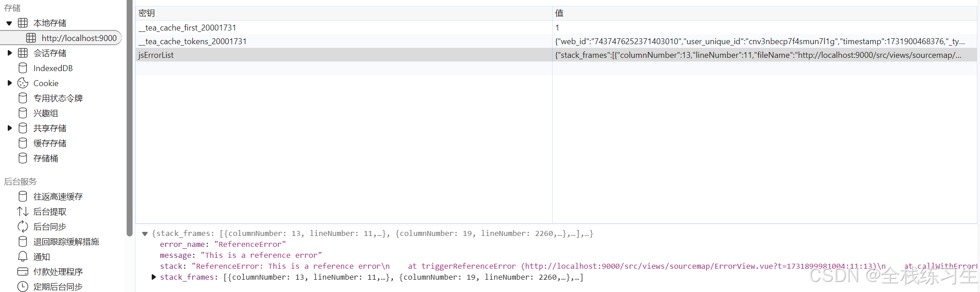
Task: Click the Cookie icon in the sidebar
Action: pyautogui.click(x=23, y=83)
